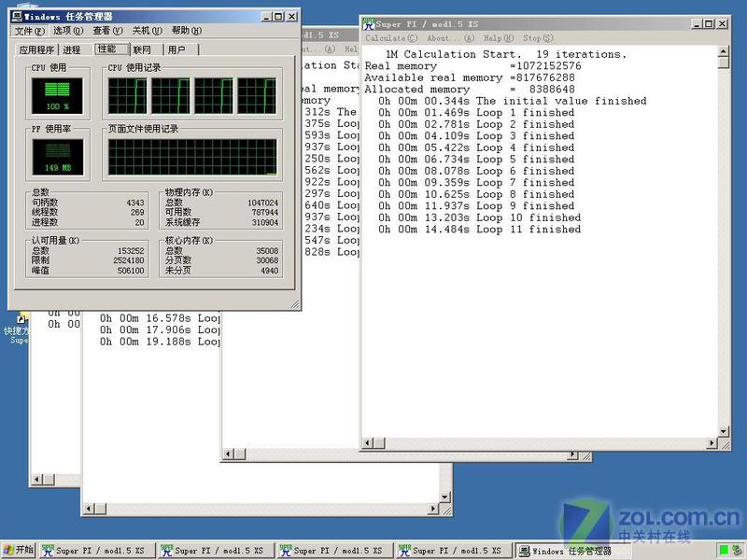Image resolution: width=747 pixels, height=560 pixels.
Task: Click left scroll arrow of rearmost Super PI window
Action: click(x=37, y=480)
